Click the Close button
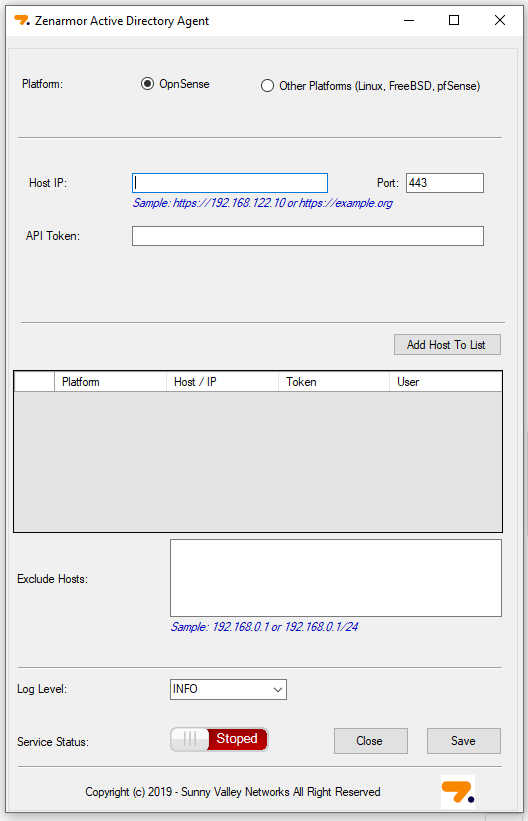528x821 pixels. click(x=371, y=741)
